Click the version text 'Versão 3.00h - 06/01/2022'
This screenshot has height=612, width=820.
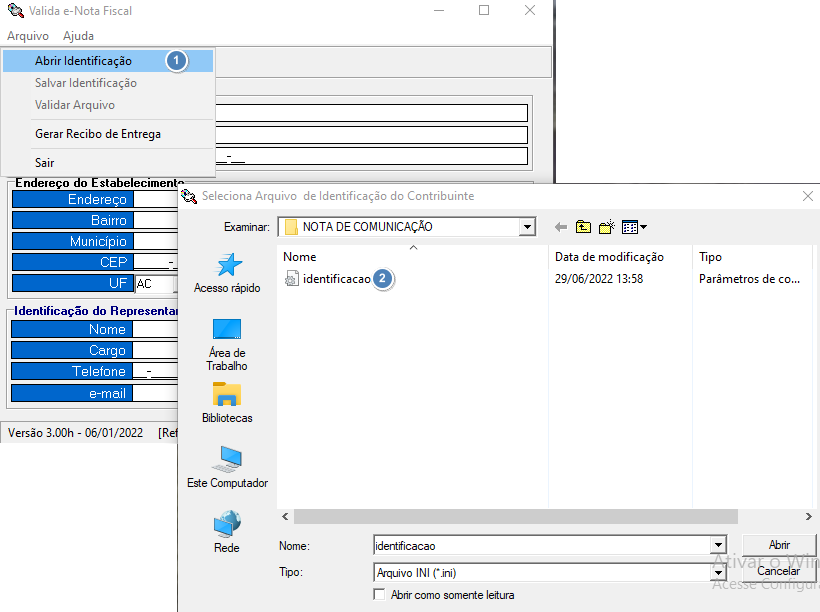[x=75, y=433]
